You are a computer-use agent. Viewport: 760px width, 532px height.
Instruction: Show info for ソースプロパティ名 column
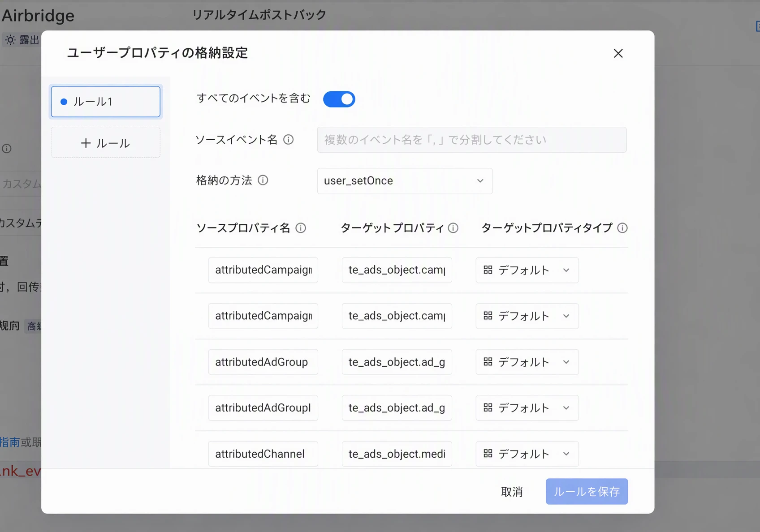pyautogui.click(x=301, y=228)
